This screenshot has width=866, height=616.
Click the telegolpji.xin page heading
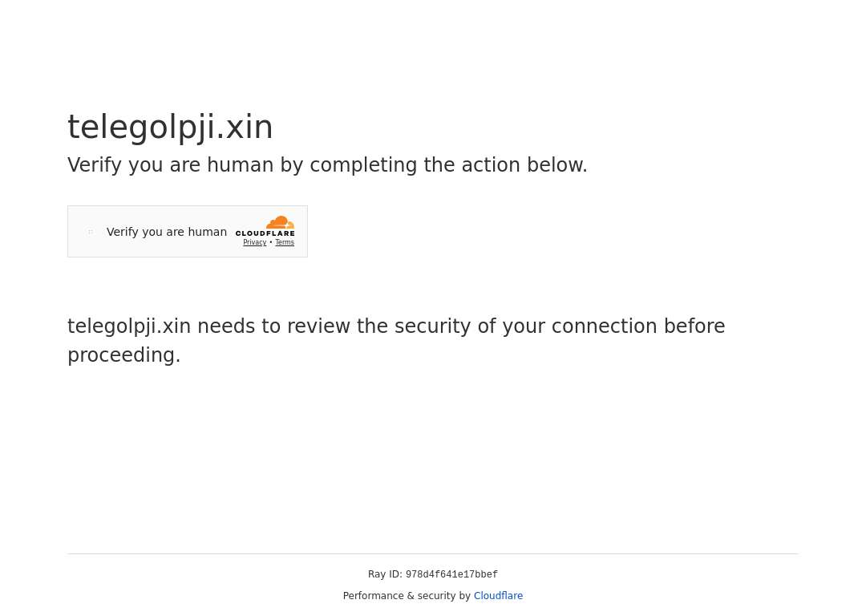(x=170, y=127)
